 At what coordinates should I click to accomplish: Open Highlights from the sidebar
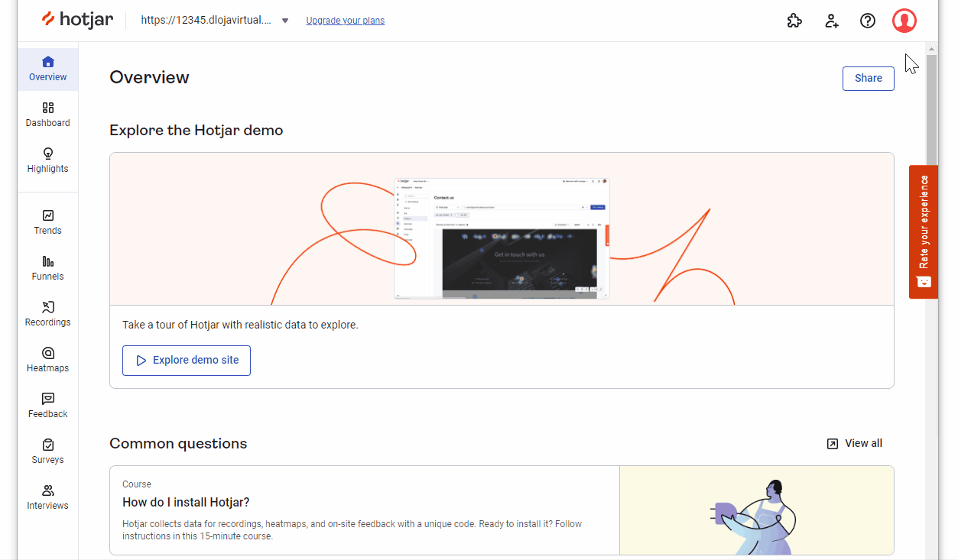tap(48, 160)
